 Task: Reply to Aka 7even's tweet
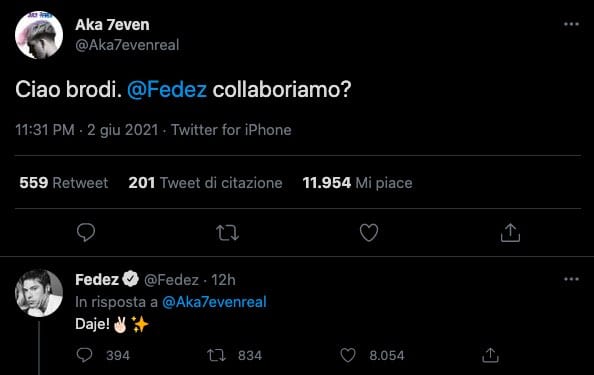86,232
